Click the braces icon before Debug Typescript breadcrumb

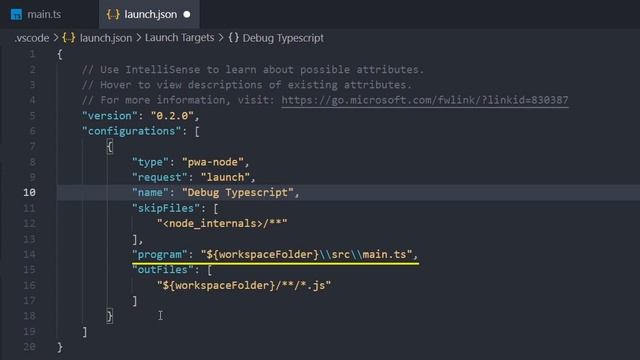(233, 38)
